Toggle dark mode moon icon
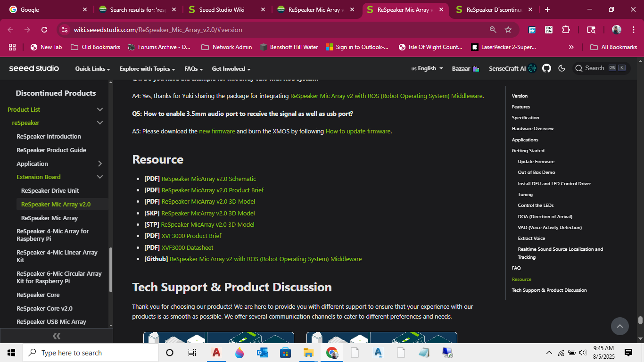The width and height of the screenshot is (644, 362). coord(561,68)
